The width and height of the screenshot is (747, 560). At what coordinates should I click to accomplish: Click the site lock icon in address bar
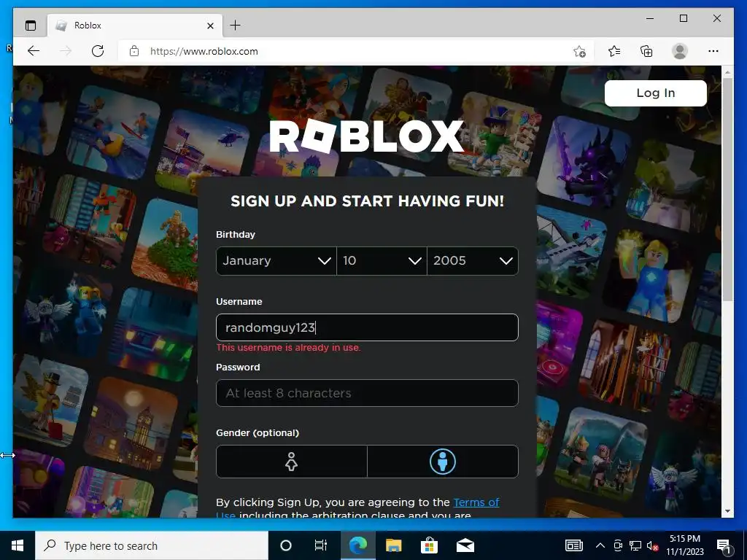pyautogui.click(x=134, y=51)
